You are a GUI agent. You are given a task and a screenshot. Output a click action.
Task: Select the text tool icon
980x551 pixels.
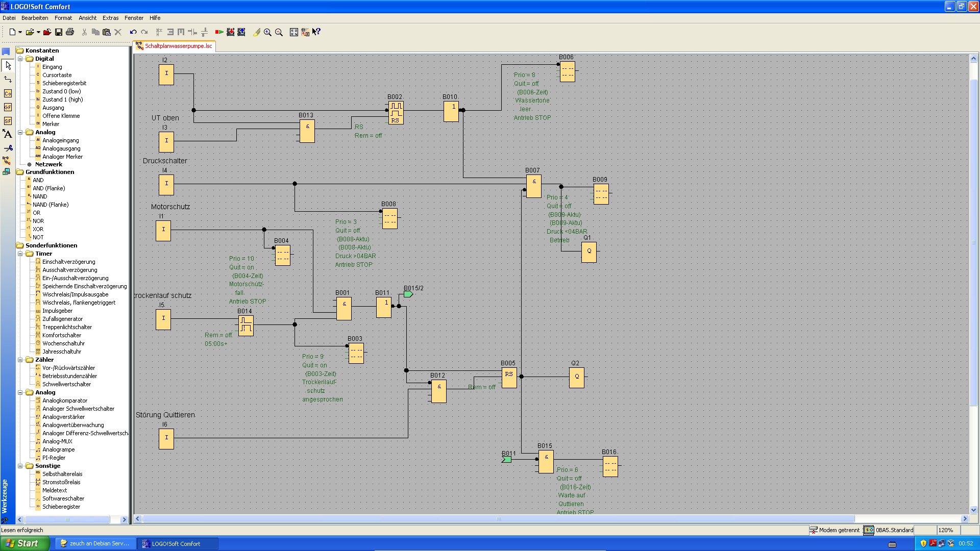point(7,134)
